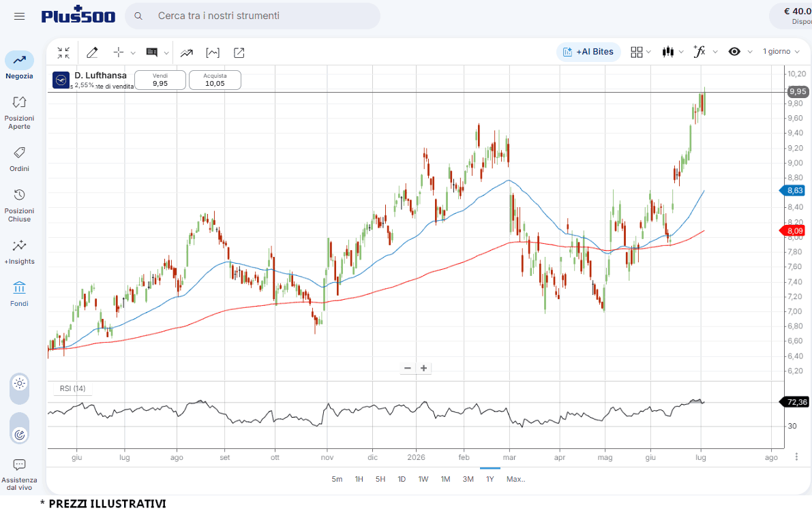Expand the candlestick chart type dropdown

tap(673, 51)
